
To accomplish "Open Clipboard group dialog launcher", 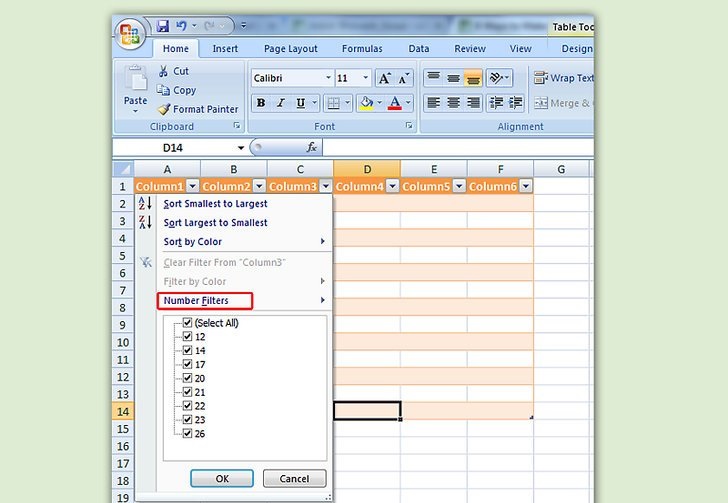I will (237, 125).
